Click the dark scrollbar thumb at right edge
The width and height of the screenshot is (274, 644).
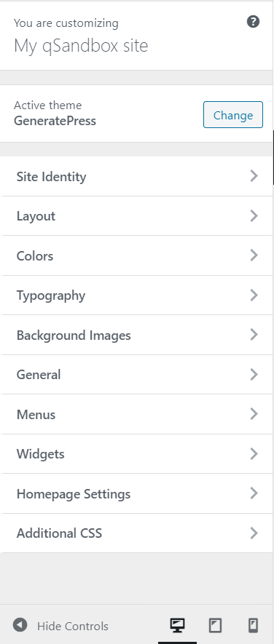pyautogui.click(x=273, y=157)
